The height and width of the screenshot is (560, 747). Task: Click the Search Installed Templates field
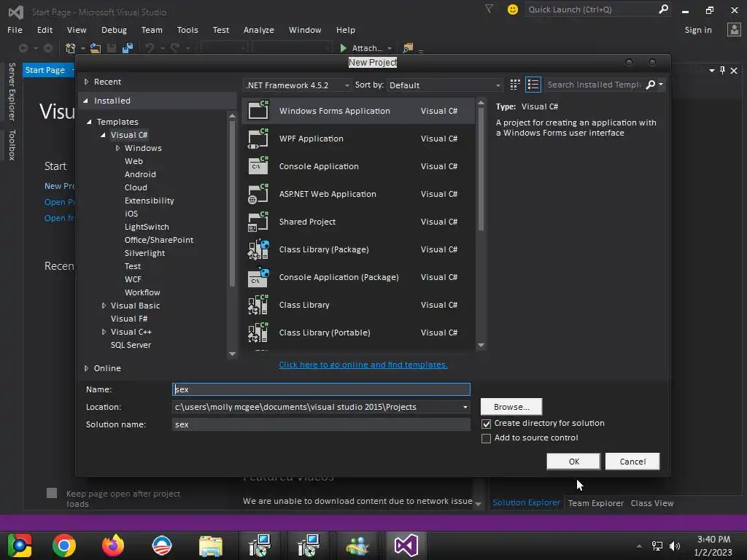594,85
